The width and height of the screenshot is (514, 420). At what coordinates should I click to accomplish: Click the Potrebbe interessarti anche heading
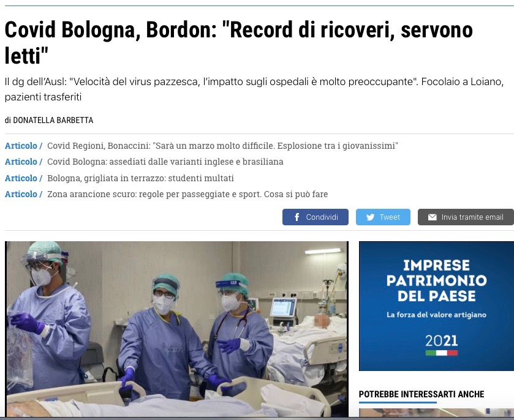coord(421,394)
